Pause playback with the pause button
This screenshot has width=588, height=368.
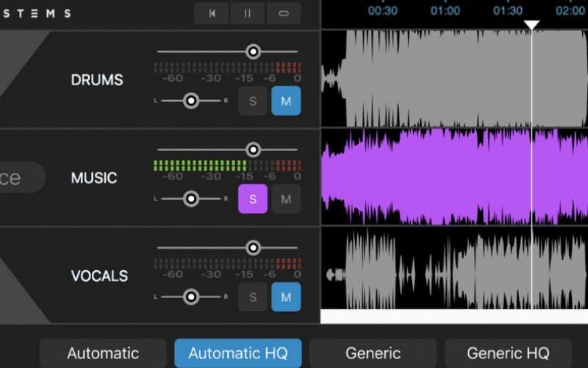click(x=248, y=13)
